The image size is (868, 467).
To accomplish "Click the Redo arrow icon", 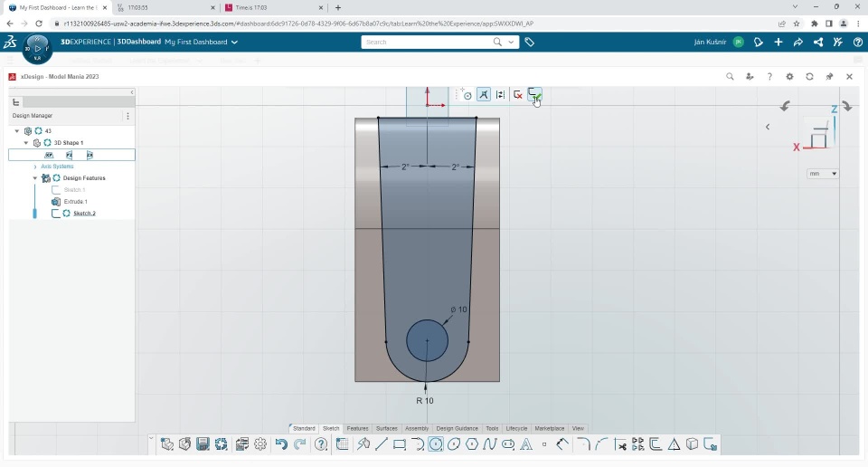I will tap(299, 444).
